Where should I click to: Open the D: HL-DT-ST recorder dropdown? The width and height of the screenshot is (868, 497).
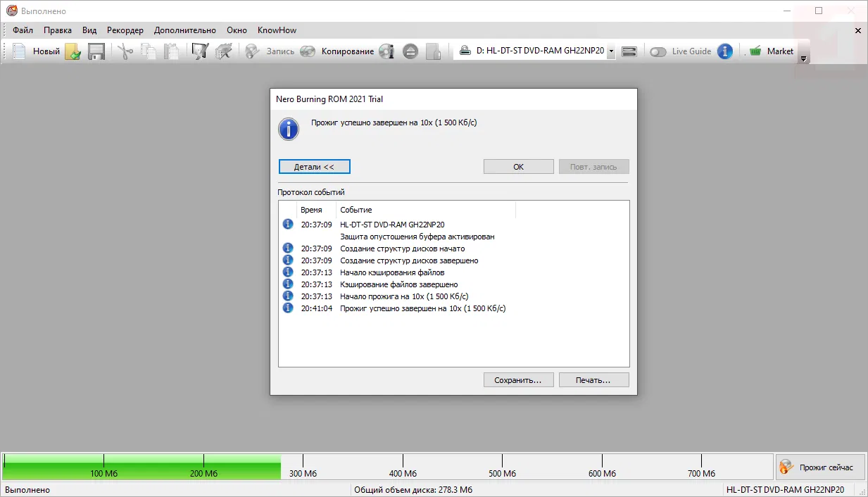pos(610,51)
